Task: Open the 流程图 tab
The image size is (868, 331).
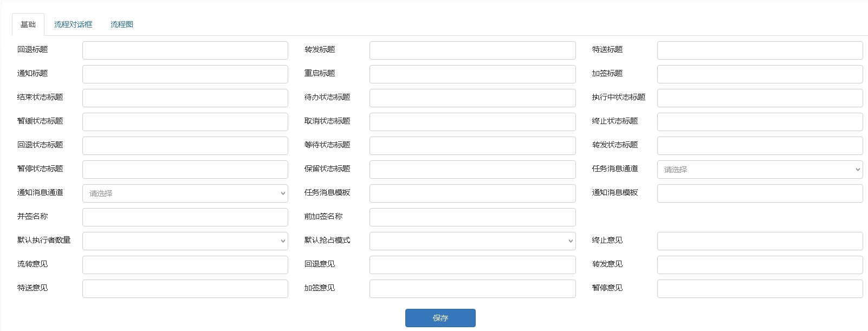Action: [x=121, y=24]
